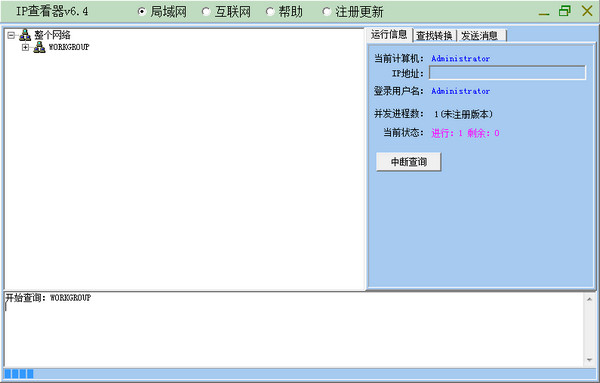Click the log scrollbar down arrow

[x=589, y=360]
